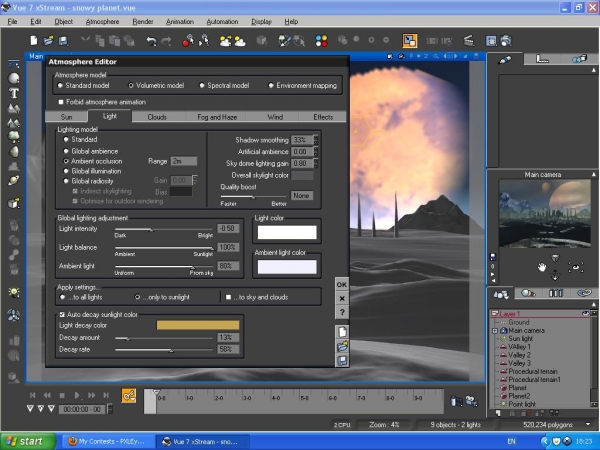
Task: Open the four colored circles display icon
Action: coord(321,41)
